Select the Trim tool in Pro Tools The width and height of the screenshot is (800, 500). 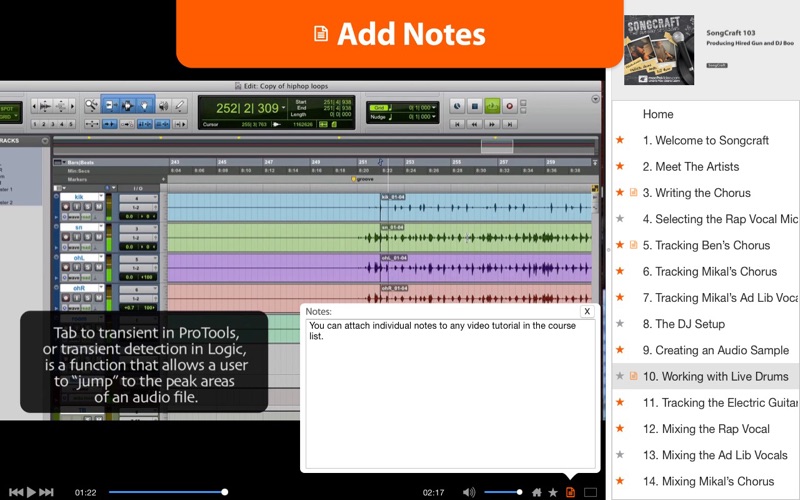click(x=110, y=106)
